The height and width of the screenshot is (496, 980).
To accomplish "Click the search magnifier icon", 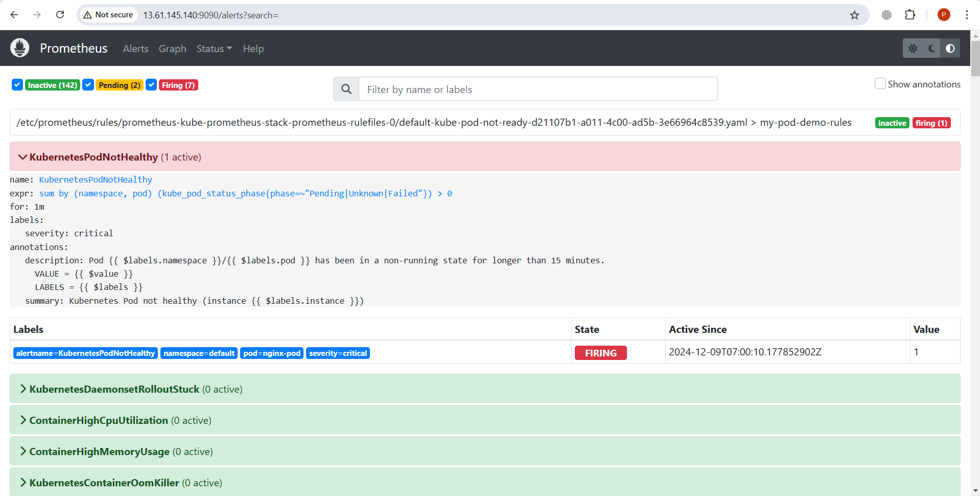I will [x=345, y=88].
